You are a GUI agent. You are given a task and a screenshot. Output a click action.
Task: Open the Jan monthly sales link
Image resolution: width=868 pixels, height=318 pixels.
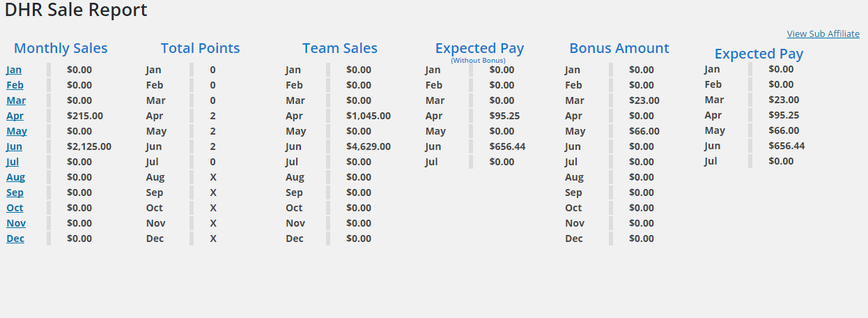pos(14,70)
